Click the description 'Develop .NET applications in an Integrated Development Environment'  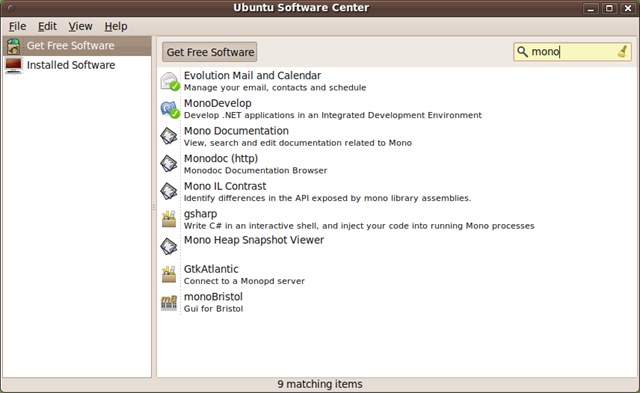point(333,115)
